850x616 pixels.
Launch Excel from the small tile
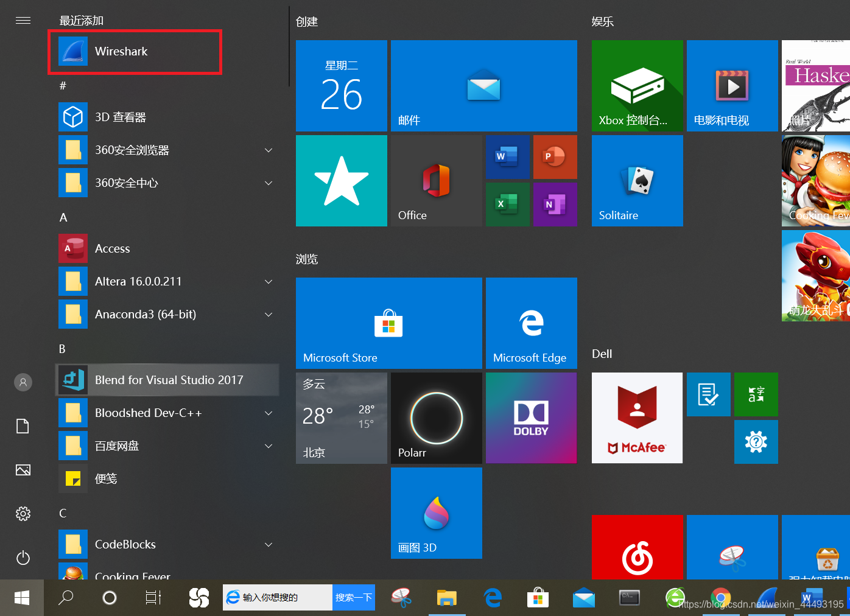(x=508, y=205)
